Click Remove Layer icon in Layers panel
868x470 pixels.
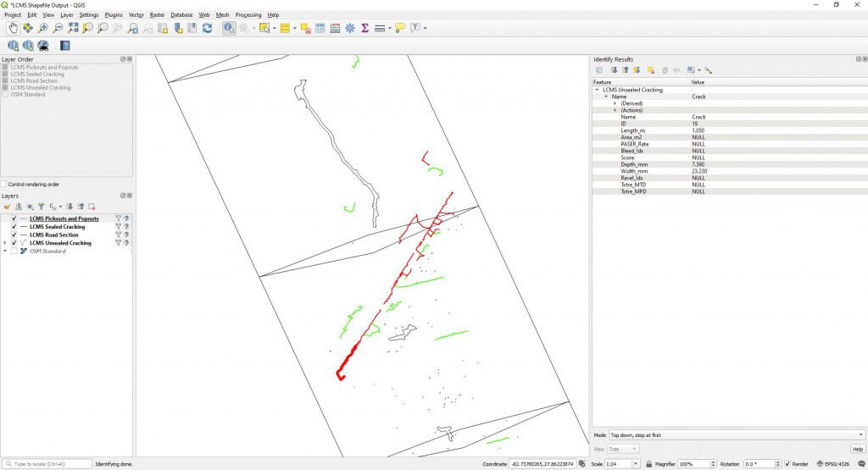[x=92, y=207]
